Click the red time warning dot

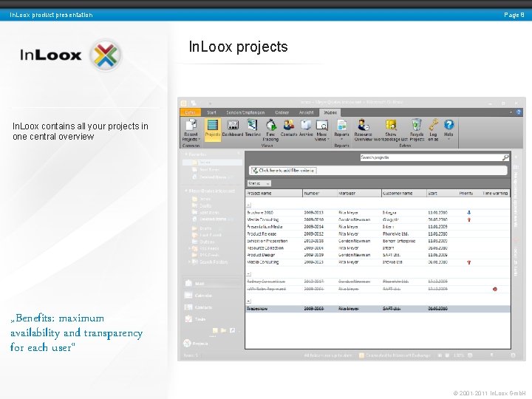[x=494, y=289]
